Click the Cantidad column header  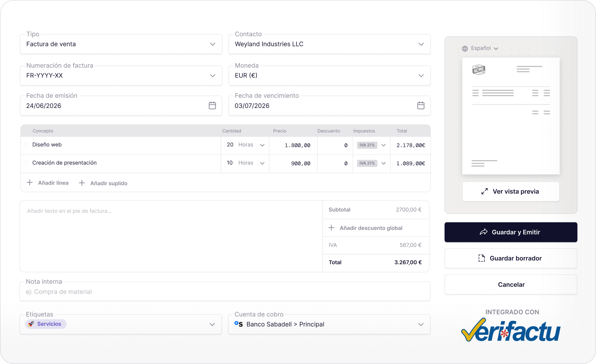point(232,131)
